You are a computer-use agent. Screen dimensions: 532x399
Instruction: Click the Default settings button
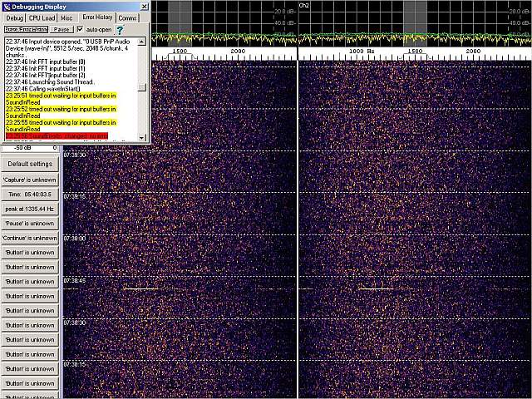tap(30, 164)
